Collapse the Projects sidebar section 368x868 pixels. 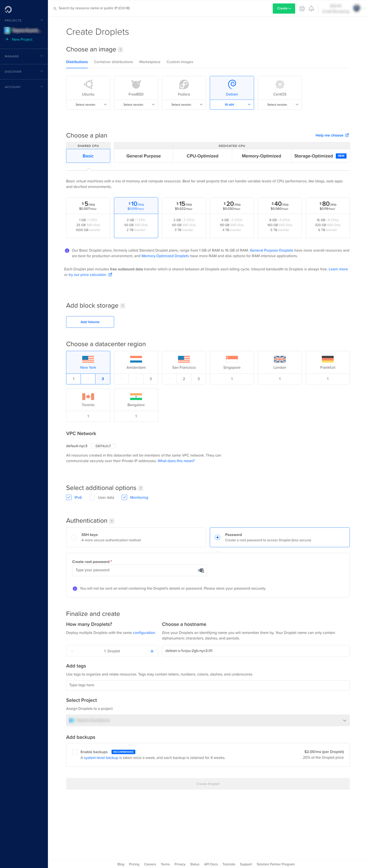tap(42, 20)
